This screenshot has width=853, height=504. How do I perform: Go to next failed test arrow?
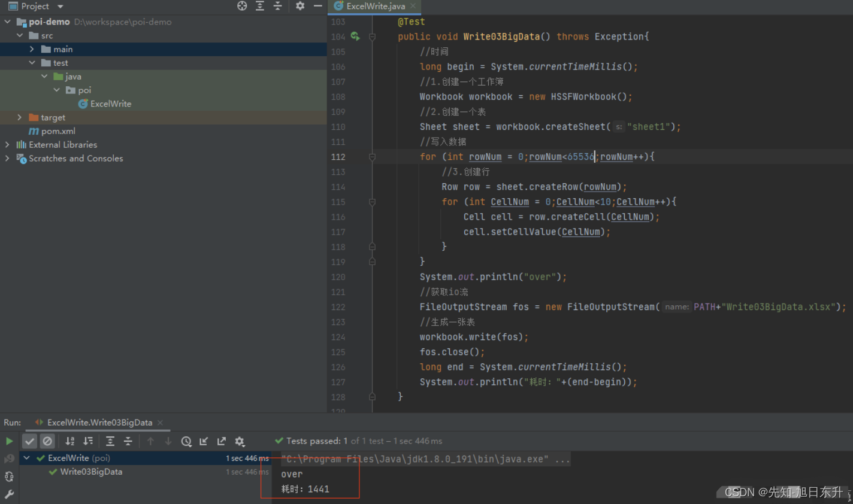click(x=168, y=441)
